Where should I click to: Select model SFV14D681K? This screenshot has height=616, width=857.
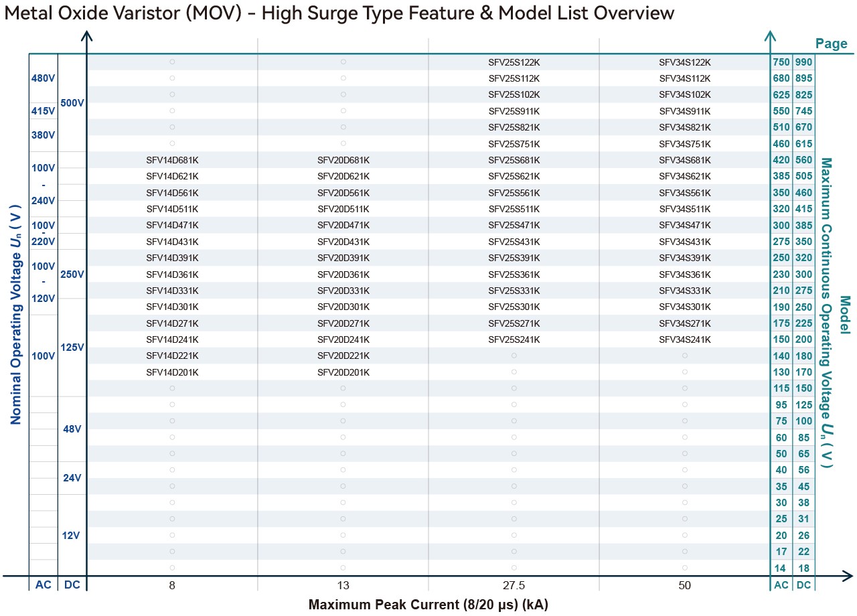172,160
